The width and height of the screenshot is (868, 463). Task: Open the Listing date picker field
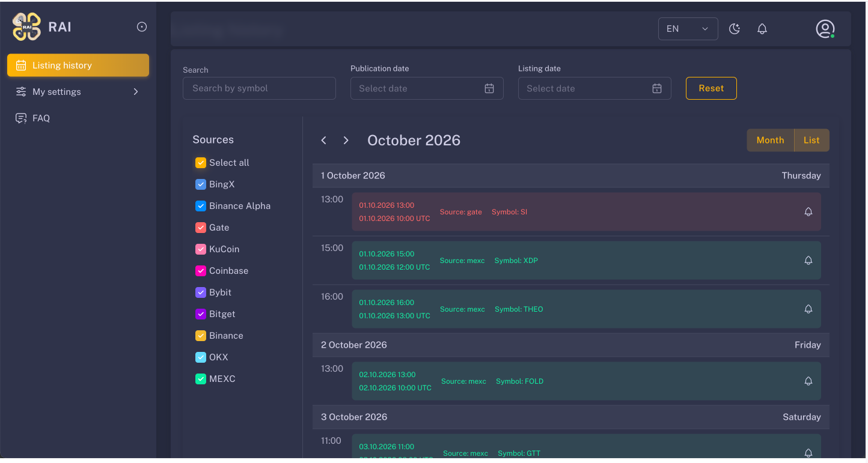tap(594, 88)
